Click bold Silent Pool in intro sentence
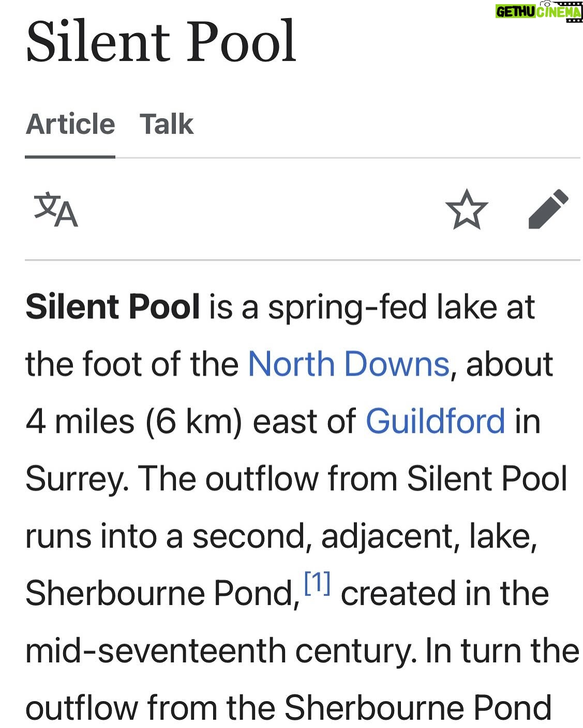 113,307
